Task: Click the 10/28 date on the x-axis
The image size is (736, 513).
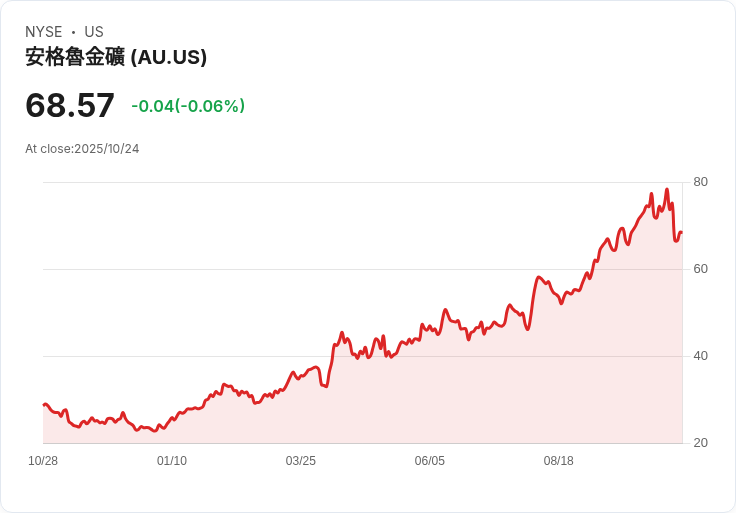Action: (x=43, y=461)
